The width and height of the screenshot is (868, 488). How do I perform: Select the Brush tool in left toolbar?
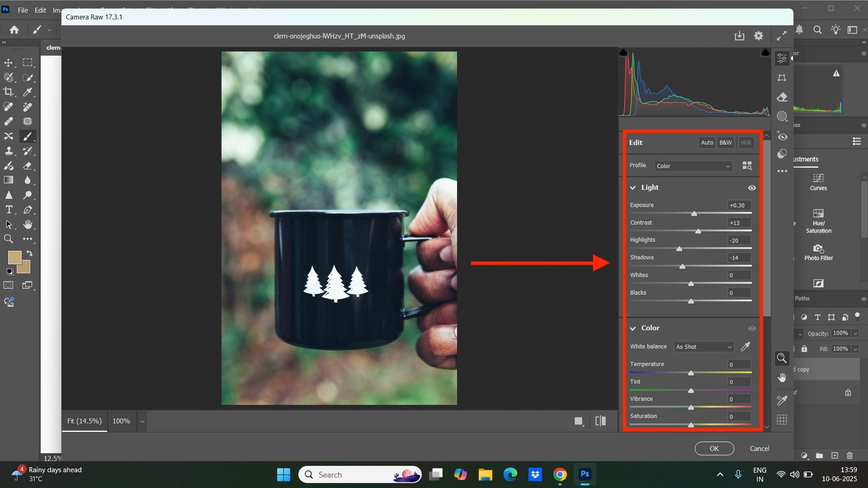pyautogui.click(x=28, y=136)
